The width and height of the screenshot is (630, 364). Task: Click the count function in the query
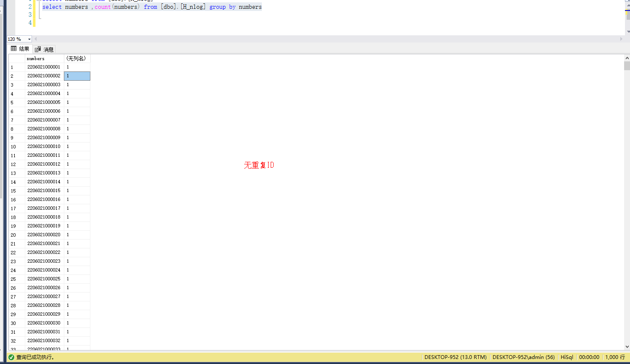[x=103, y=7]
